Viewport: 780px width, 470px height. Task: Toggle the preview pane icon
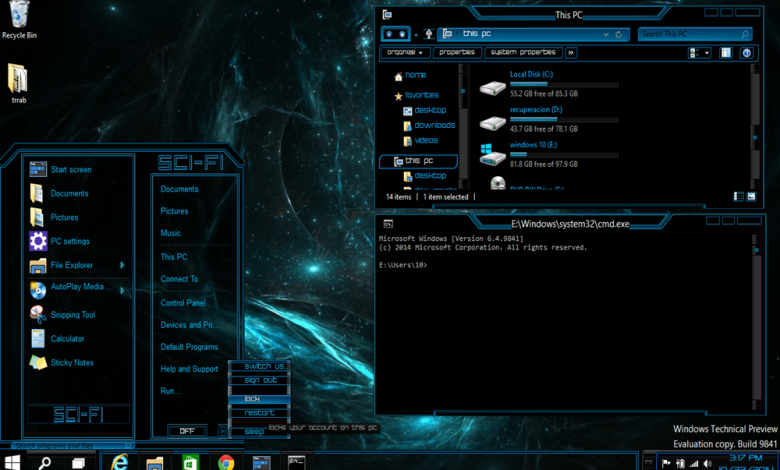(x=726, y=53)
